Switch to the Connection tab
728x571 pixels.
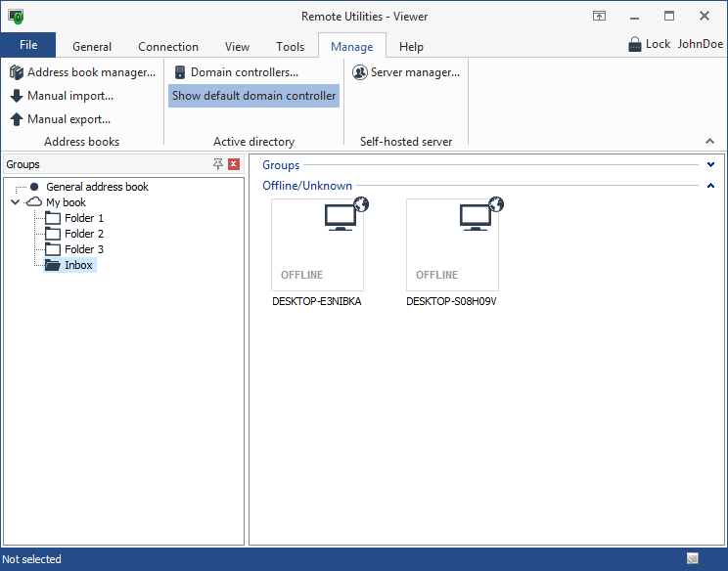coord(168,47)
